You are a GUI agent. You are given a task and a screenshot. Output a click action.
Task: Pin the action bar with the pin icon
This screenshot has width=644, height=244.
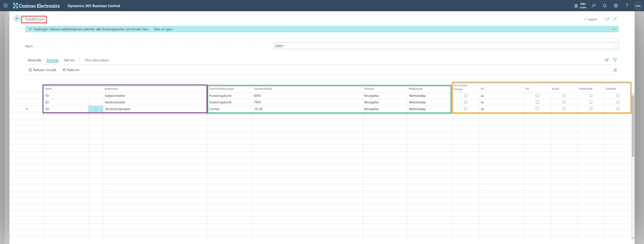click(x=615, y=70)
